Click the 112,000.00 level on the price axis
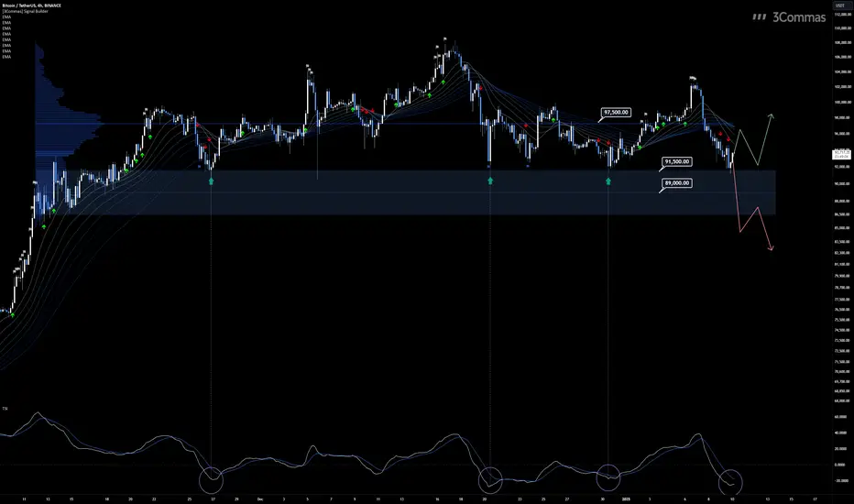Viewport: 854px width, 504px height. click(842, 15)
